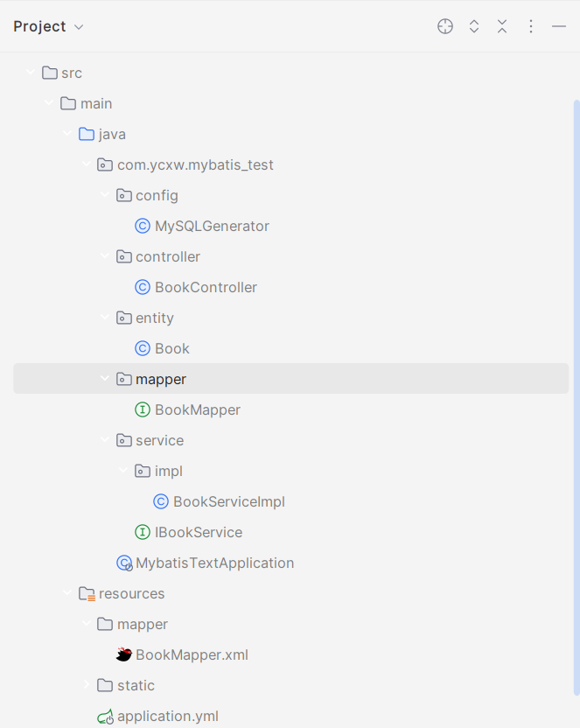580x728 pixels.
Task: Collapse the service package
Action: (x=105, y=439)
